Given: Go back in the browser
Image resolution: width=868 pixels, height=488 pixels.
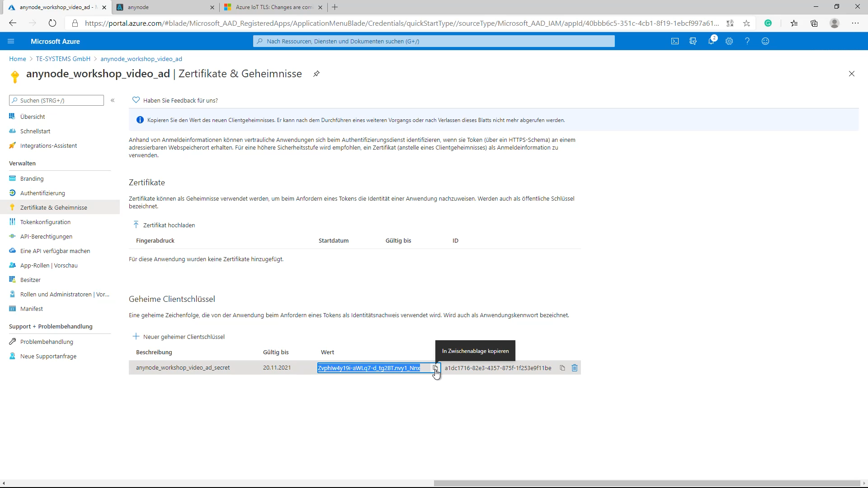Looking at the screenshot, I should pos(13,23).
